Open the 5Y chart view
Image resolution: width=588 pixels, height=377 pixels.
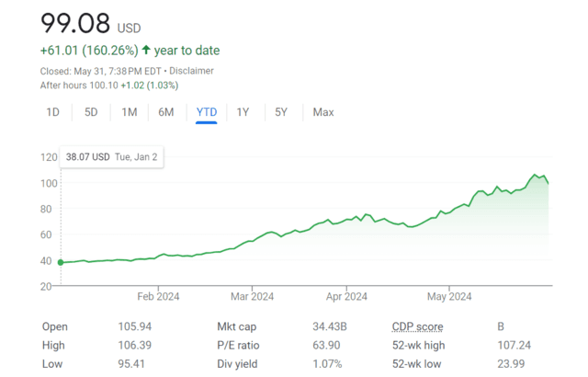click(281, 112)
